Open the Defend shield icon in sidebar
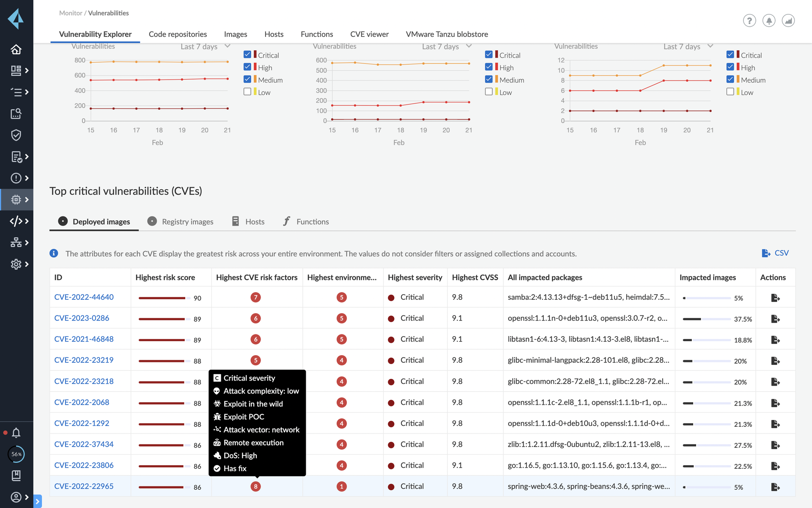This screenshot has height=508, width=812. (16, 135)
